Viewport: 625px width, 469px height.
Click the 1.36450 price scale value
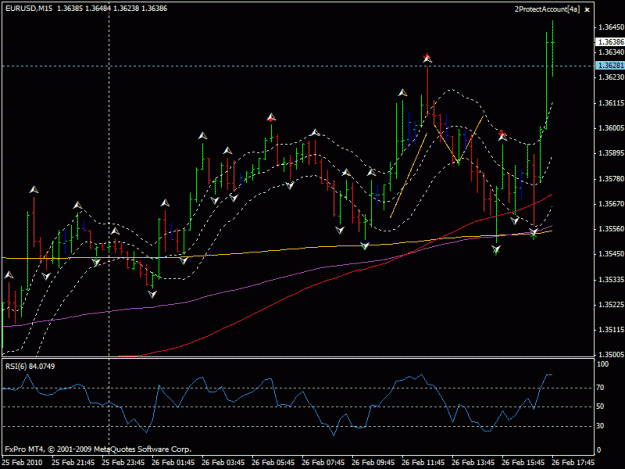pyautogui.click(x=611, y=27)
